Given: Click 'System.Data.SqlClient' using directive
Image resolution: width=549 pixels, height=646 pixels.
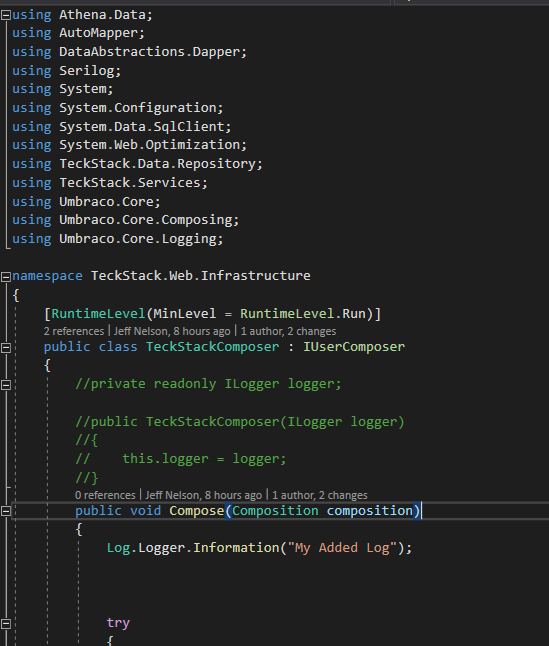Looking at the screenshot, I should tap(142, 127).
